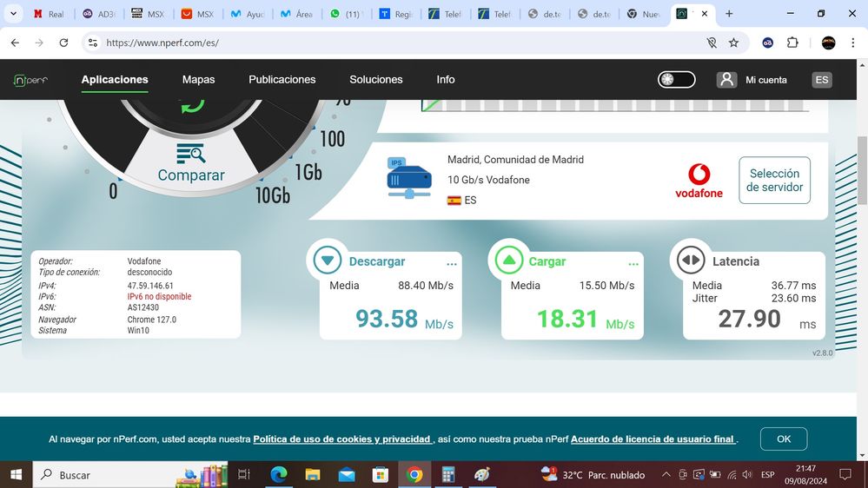Image resolution: width=868 pixels, height=488 pixels.
Task: Expand the Descargar three-dots options
Action: click(x=451, y=264)
